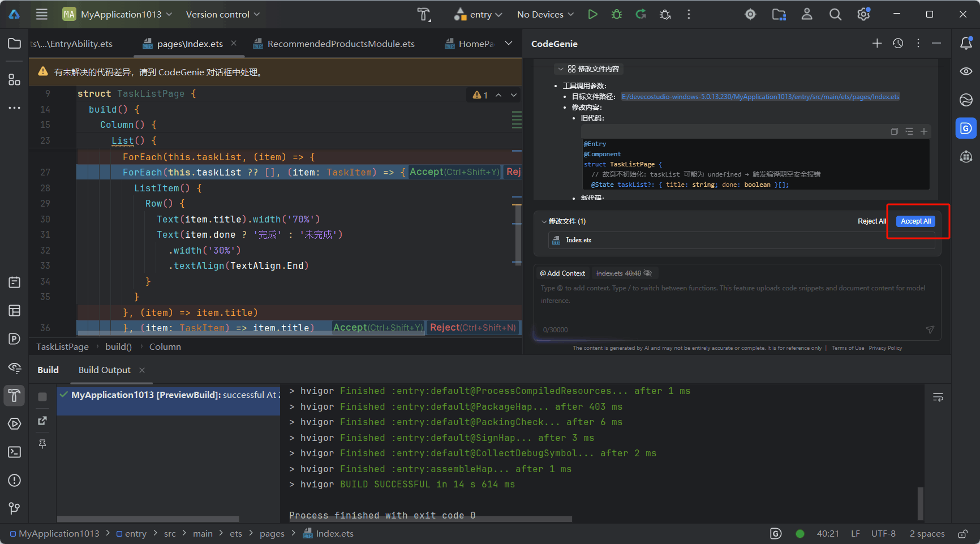Open CodeGenie tool in right sidebar

pos(966,128)
